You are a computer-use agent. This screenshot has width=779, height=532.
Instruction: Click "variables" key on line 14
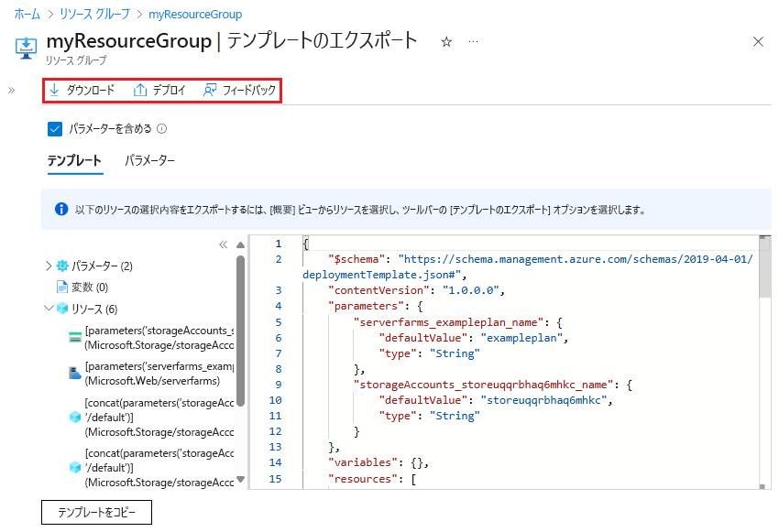(363, 462)
